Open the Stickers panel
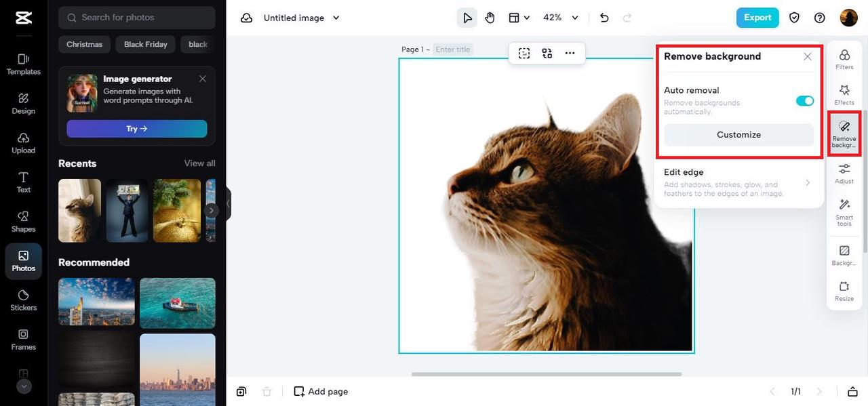The image size is (868, 406). coord(24,300)
